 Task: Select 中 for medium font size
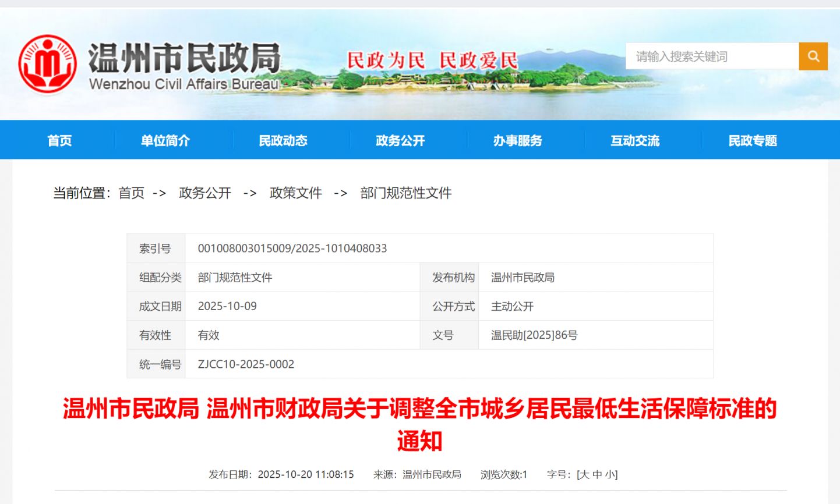(596, 474)
